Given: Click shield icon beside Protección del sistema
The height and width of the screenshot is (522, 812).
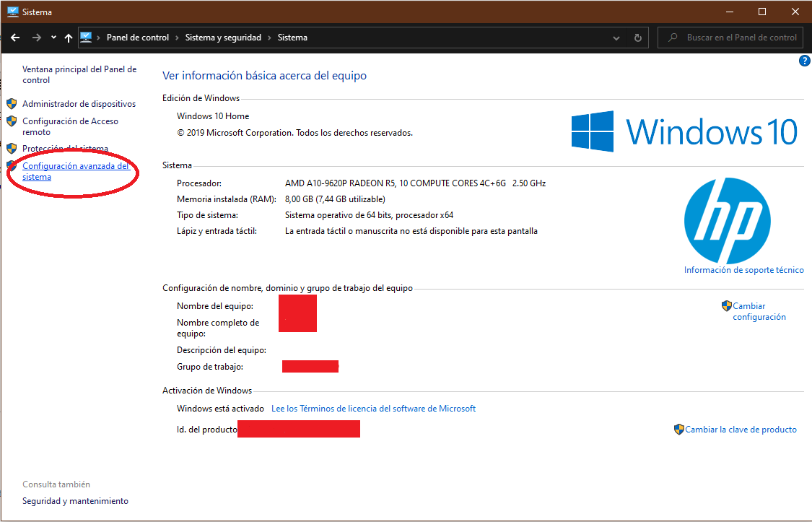Looking at the screenshot, I should click(x=12, y=149).
